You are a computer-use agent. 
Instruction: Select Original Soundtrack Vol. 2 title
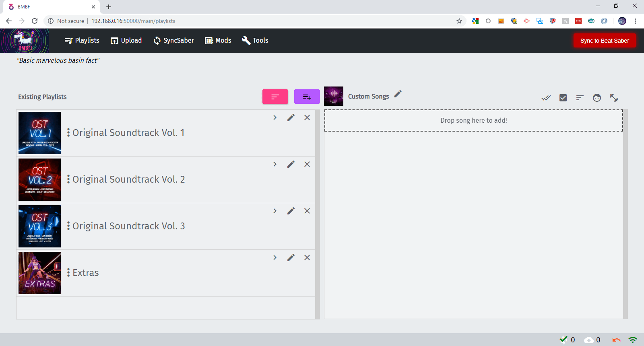[129, 179]
